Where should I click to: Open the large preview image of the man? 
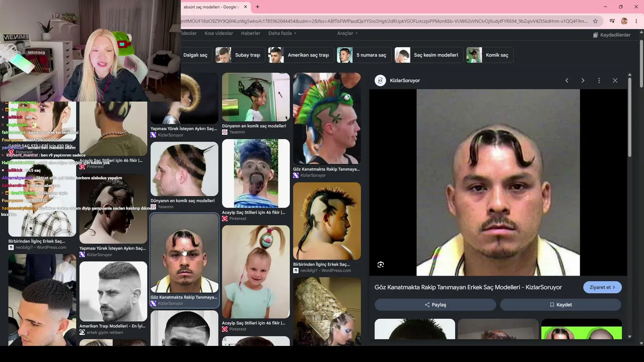[498, 183]
